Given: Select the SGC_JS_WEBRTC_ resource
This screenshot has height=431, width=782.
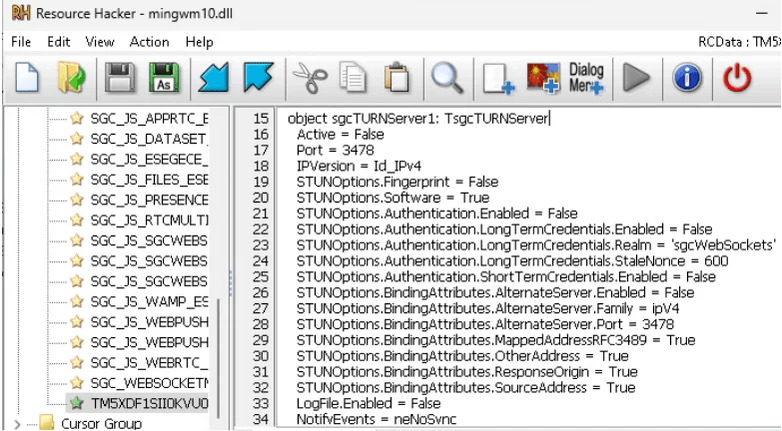Looking at the screenshot, I should tap(149, 363).
